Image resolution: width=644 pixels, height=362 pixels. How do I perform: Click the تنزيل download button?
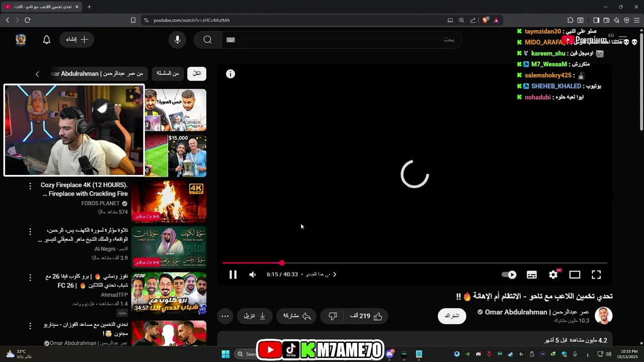[x=255, y=316]
